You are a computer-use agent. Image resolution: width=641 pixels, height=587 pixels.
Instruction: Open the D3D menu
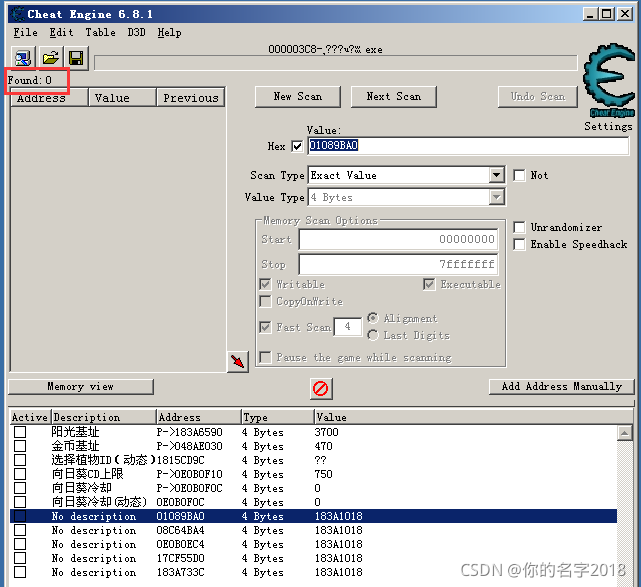pos(136,32)
